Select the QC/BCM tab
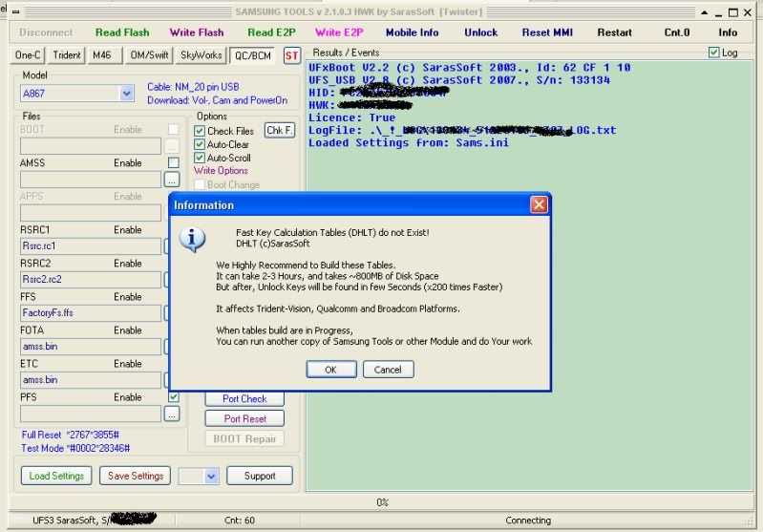763x532 pixels. pos(252,55)
